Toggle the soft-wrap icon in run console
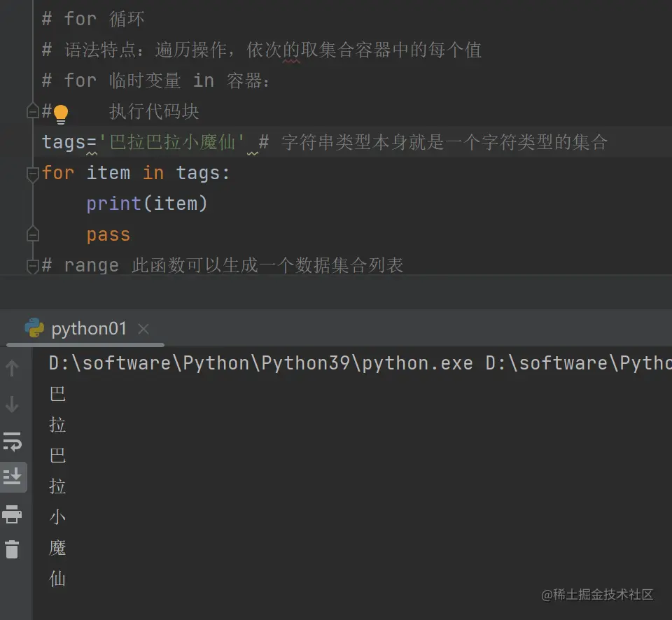The width and height of the screenshot is (672, 620). pos(13,442)
